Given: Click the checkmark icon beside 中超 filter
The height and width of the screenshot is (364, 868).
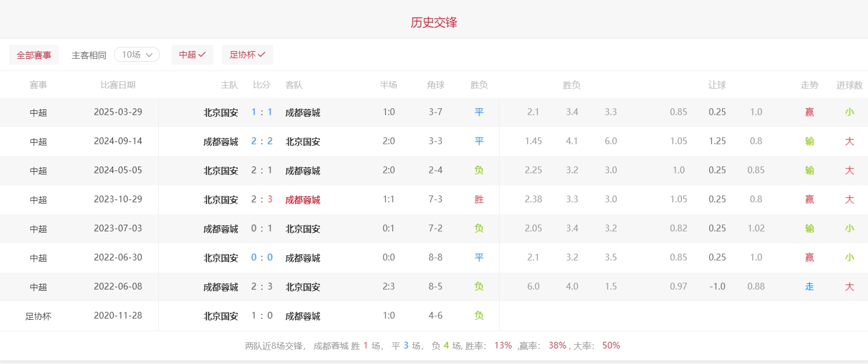Looking at the screenshot, I should click(202, 55).
